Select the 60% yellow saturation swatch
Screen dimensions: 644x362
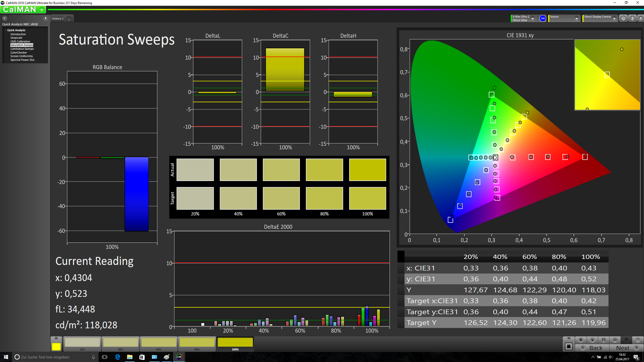pyautogui.click(x=159, y=343)
